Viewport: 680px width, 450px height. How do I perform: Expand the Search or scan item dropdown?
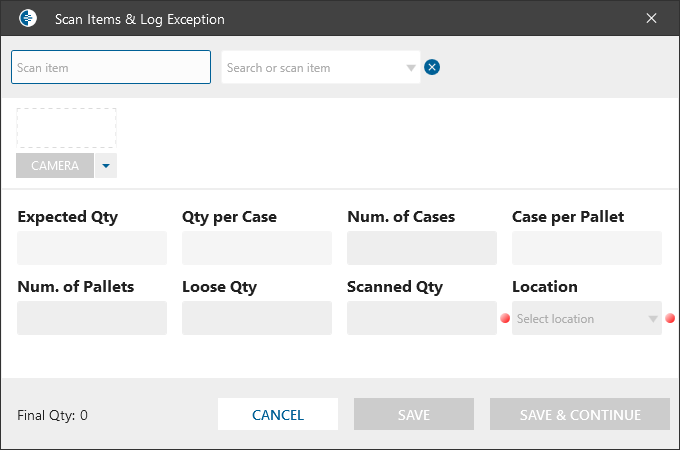point(411,68)
